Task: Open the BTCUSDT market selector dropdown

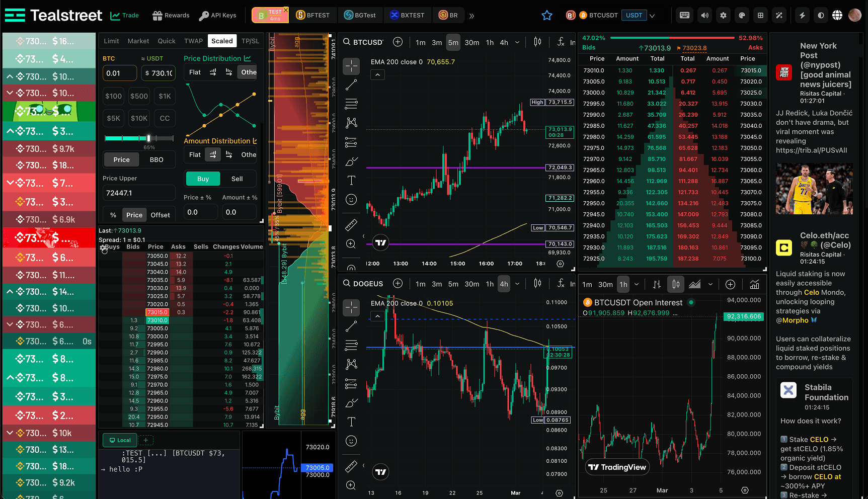Action: (x=652, y=16)
